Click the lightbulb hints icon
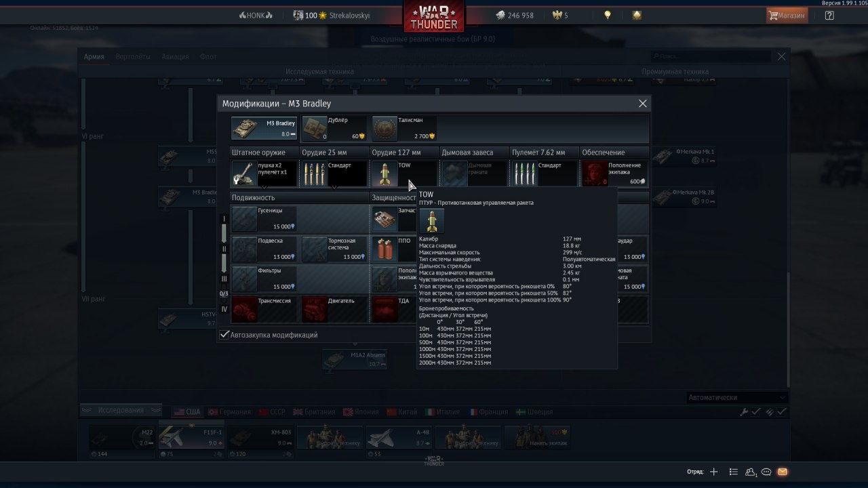This screenshot has height=488, width=868. point(608,15)
